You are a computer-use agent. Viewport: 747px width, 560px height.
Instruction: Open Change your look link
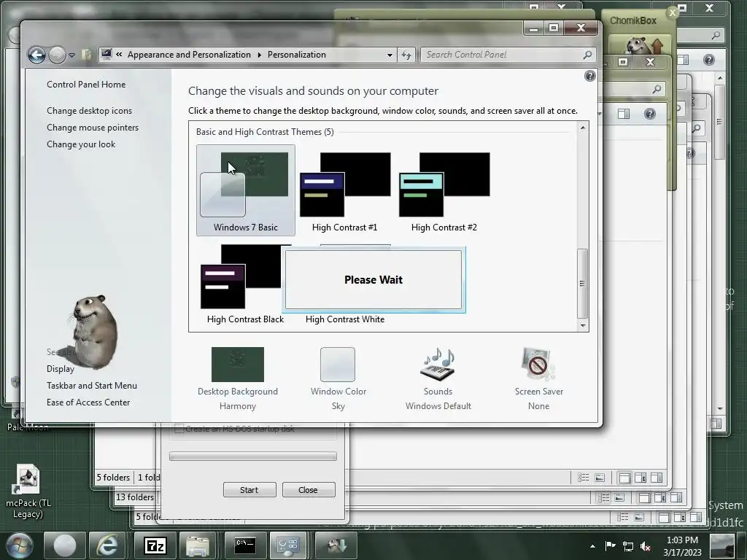pos(81,144)
